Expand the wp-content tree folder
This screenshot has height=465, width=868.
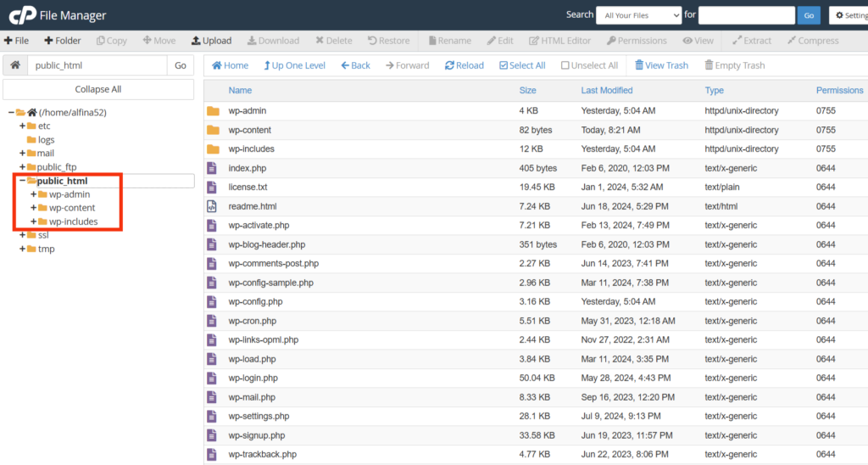tap(34, 208)
